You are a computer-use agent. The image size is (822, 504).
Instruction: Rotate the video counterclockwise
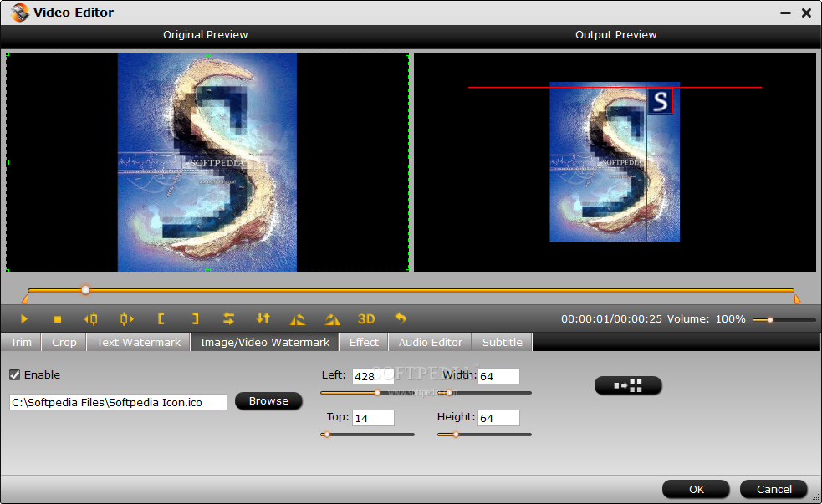[x=297, y=318]
